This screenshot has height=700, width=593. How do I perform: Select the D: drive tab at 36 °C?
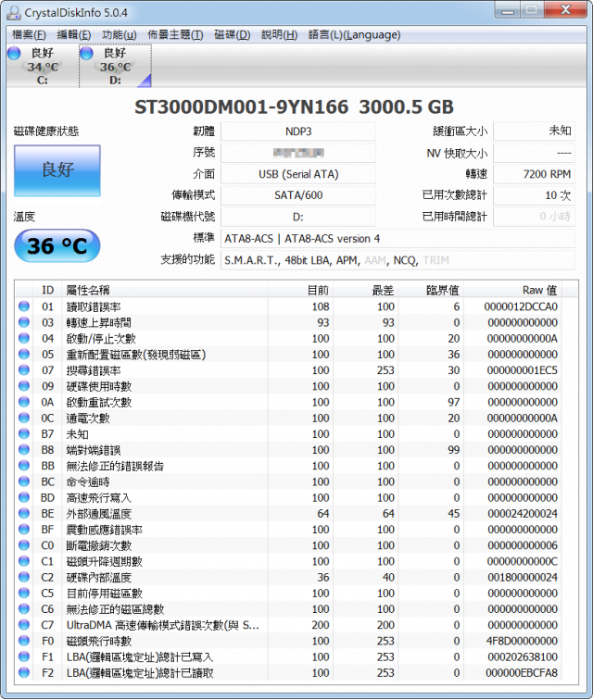click(115, 66)
